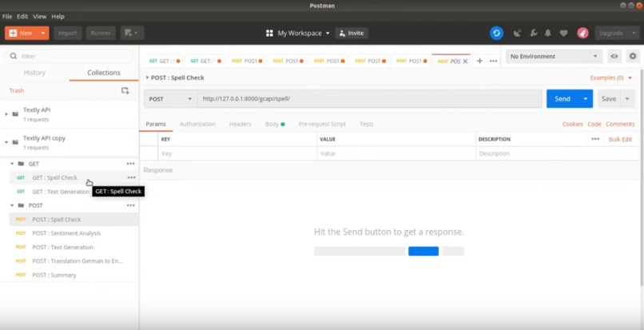Collapse the POST folder

[x=12, y=205]
